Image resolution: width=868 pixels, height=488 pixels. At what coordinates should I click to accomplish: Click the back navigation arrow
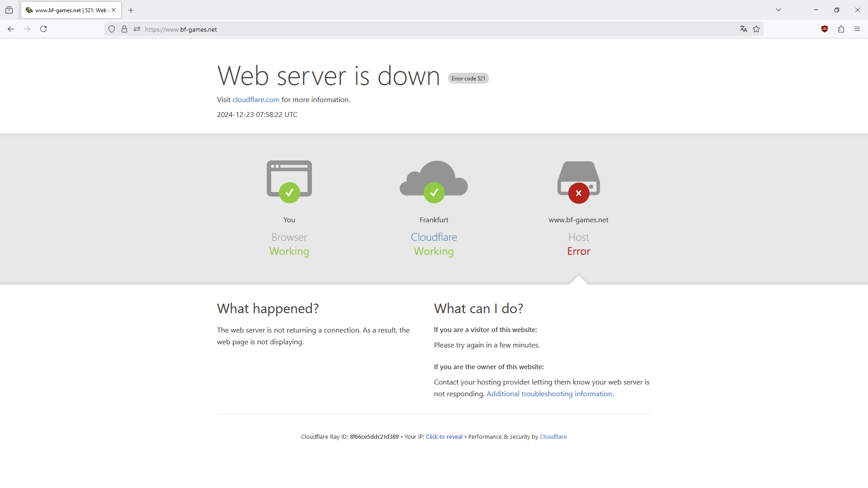click(x=11, y=29)
